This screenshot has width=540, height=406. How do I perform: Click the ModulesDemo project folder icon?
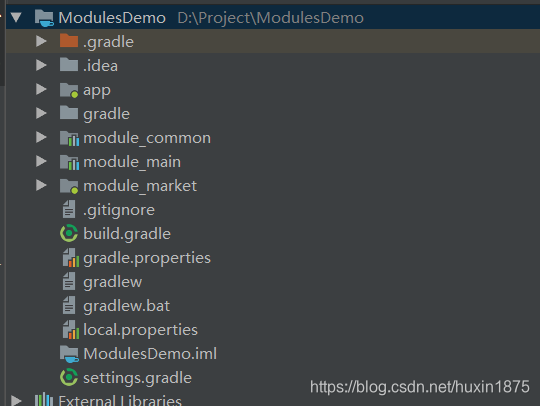click(x=44, y=18)
